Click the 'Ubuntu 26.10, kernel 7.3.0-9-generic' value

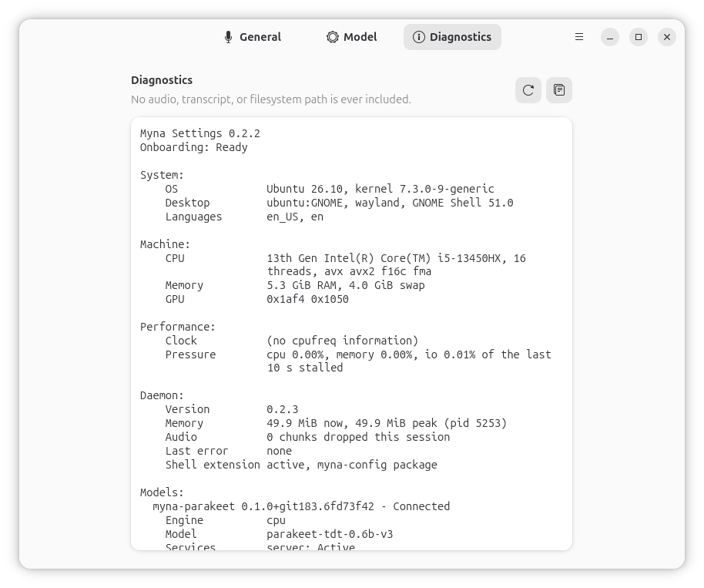(380, 189)
